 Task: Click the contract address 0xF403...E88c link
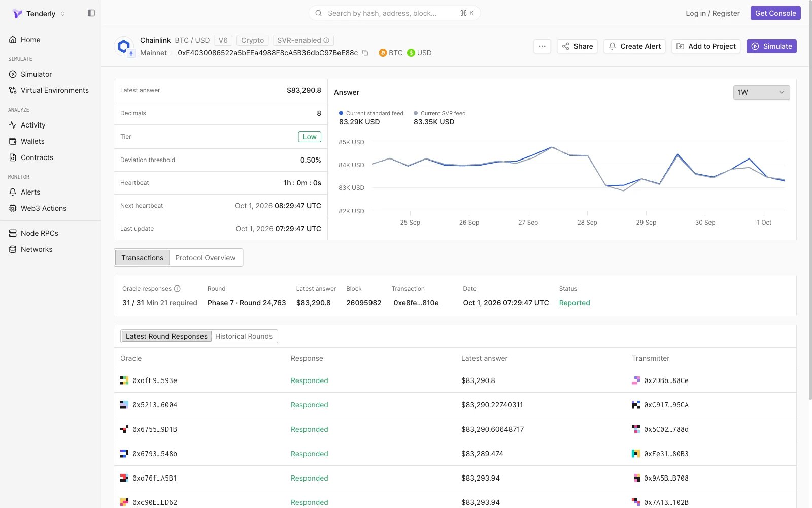point(267,53)
